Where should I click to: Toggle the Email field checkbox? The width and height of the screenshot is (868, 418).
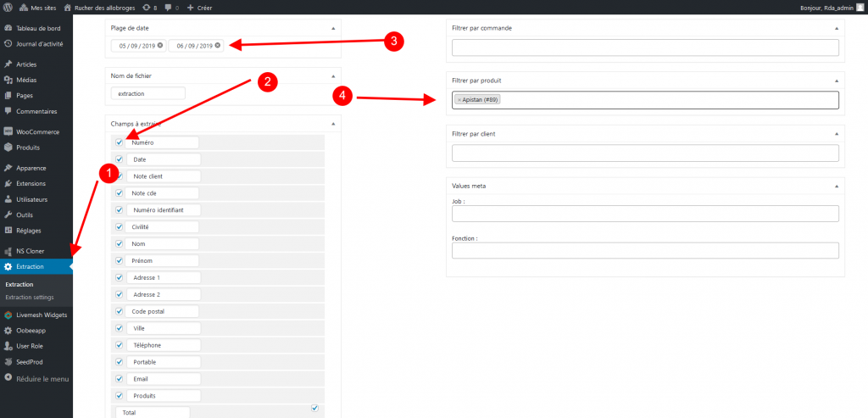120,379
